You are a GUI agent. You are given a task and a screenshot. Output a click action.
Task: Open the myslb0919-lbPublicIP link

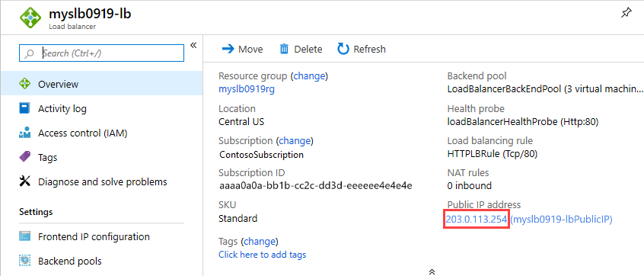[562, 220]
